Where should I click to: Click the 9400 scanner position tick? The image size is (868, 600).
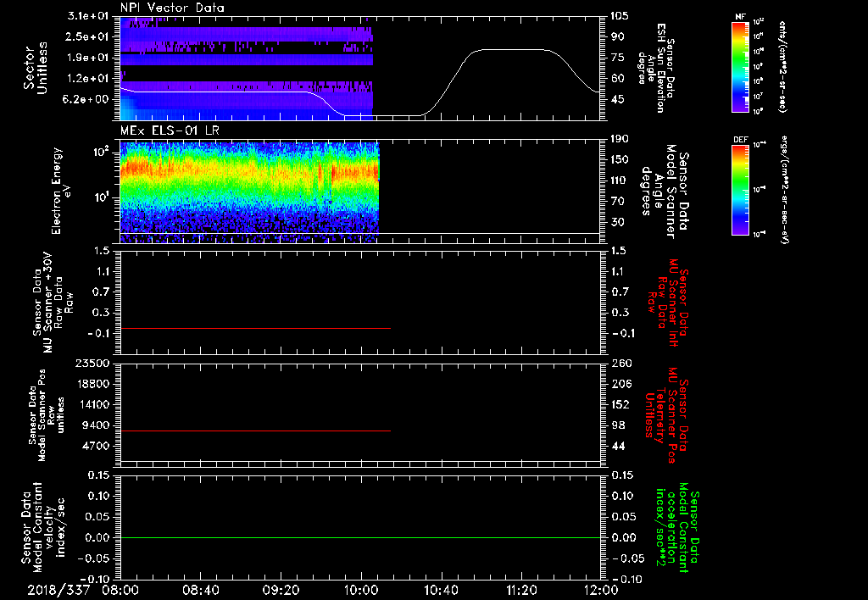click(x=97, y=425)
